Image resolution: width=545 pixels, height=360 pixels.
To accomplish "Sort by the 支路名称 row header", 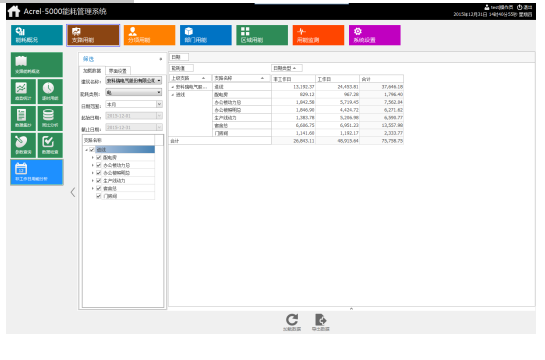I will coord(241,78).
